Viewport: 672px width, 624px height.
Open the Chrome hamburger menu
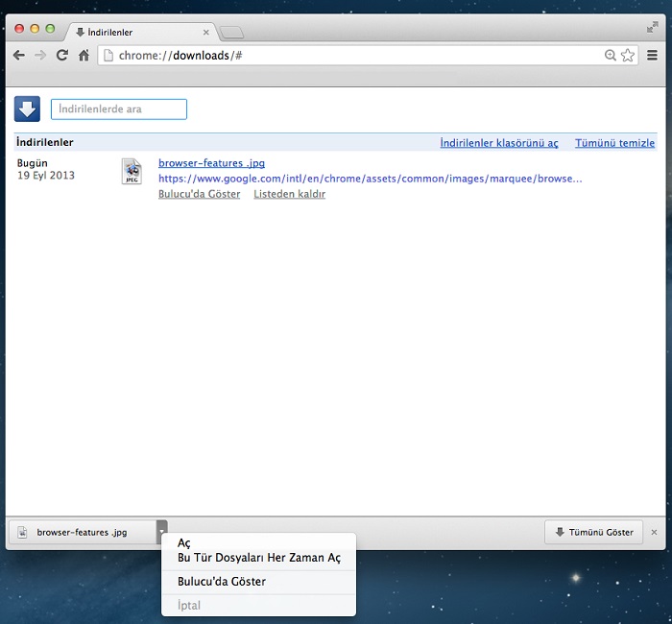652,56
